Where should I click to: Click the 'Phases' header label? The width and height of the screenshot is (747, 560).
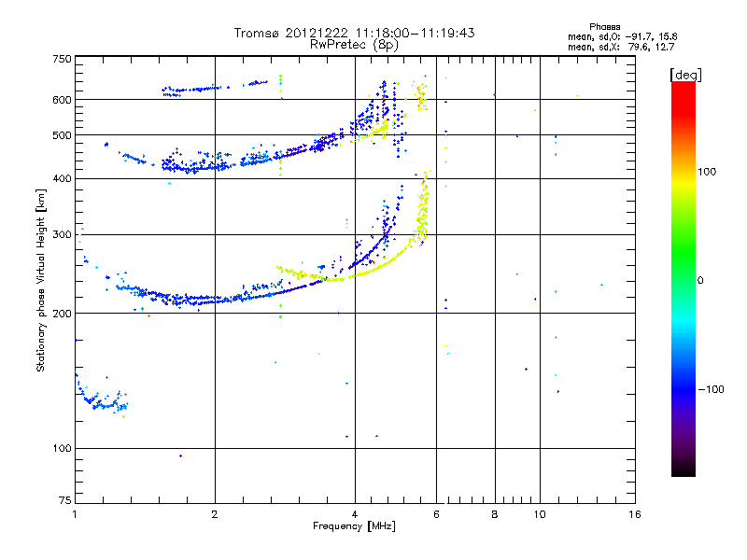pos(604,27)
